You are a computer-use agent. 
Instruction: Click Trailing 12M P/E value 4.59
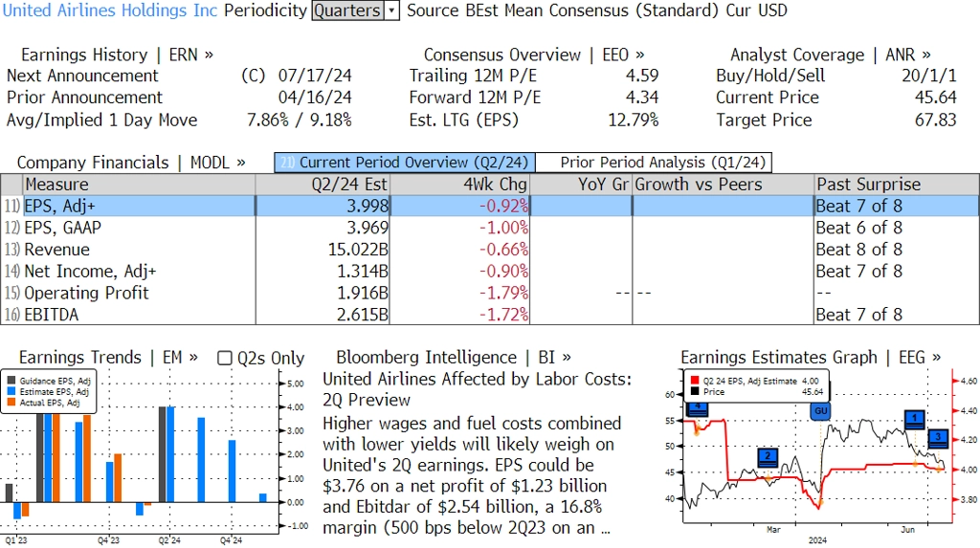click(642, 76)
